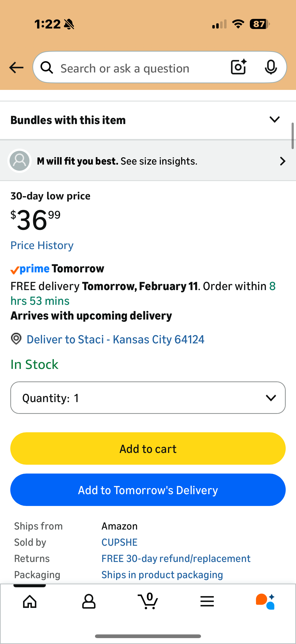This screenshot has height=644, width=296.
Task: Open the Quantity dropdown
Action: 148,398
